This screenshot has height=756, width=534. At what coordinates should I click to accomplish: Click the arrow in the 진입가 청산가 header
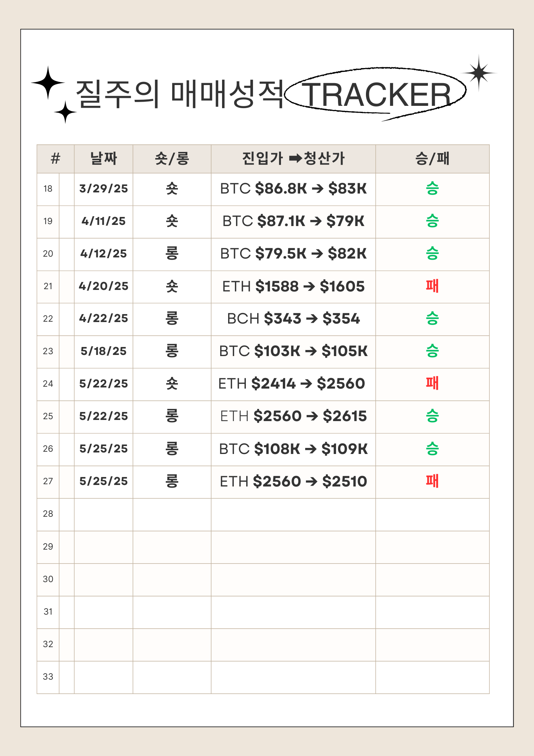(295, 158)
